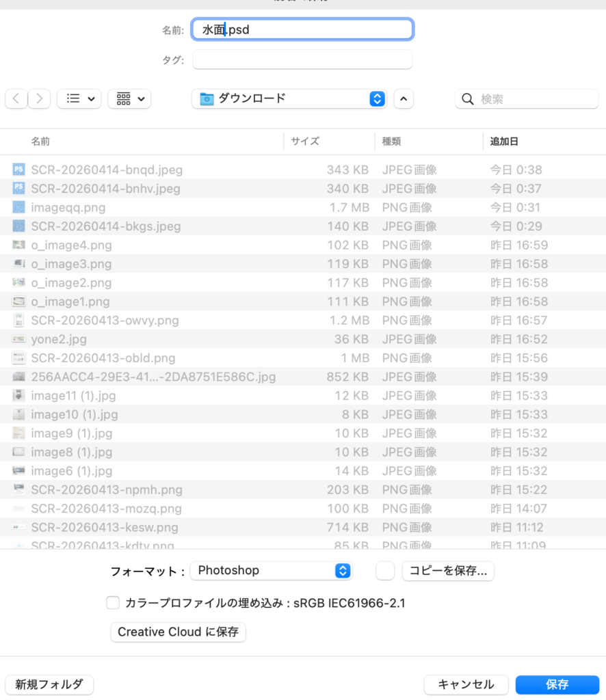Sort files by the サイズ column header
This screenshot has height=700, width=606.
click(305, 142)
